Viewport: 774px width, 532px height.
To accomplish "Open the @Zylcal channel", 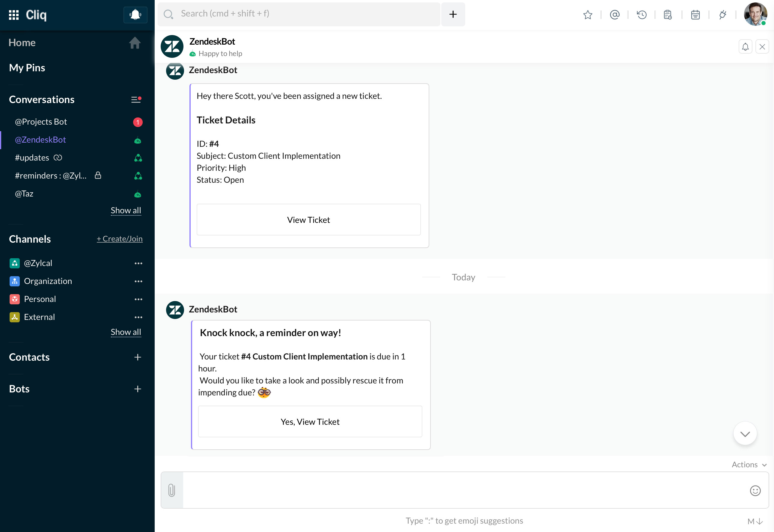I will coord(38,263).
